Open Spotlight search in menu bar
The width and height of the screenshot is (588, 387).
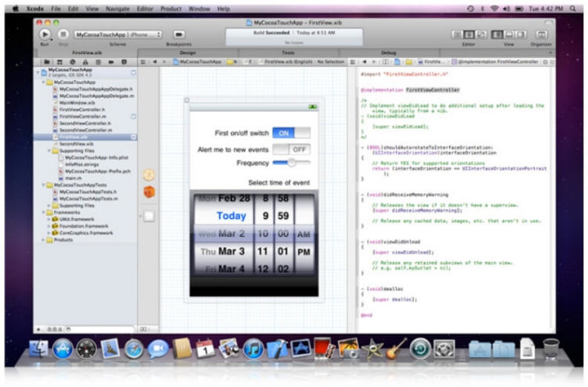click(x=572, y=9)
